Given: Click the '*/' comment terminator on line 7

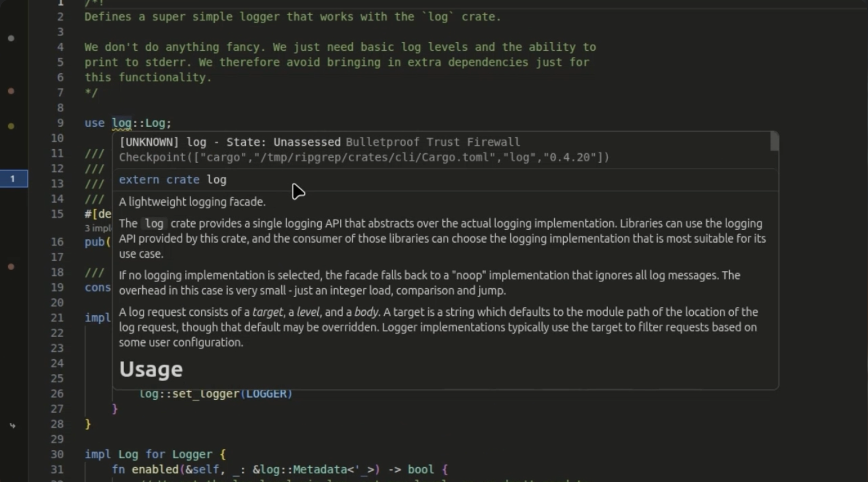Looking at the screenshot, I should tap(91, 93).
